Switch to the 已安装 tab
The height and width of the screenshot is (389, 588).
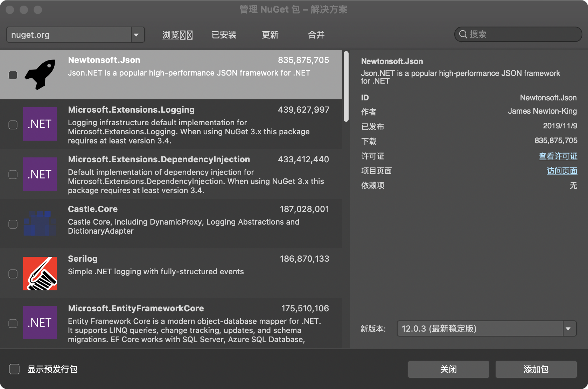(x=224, y=35)
